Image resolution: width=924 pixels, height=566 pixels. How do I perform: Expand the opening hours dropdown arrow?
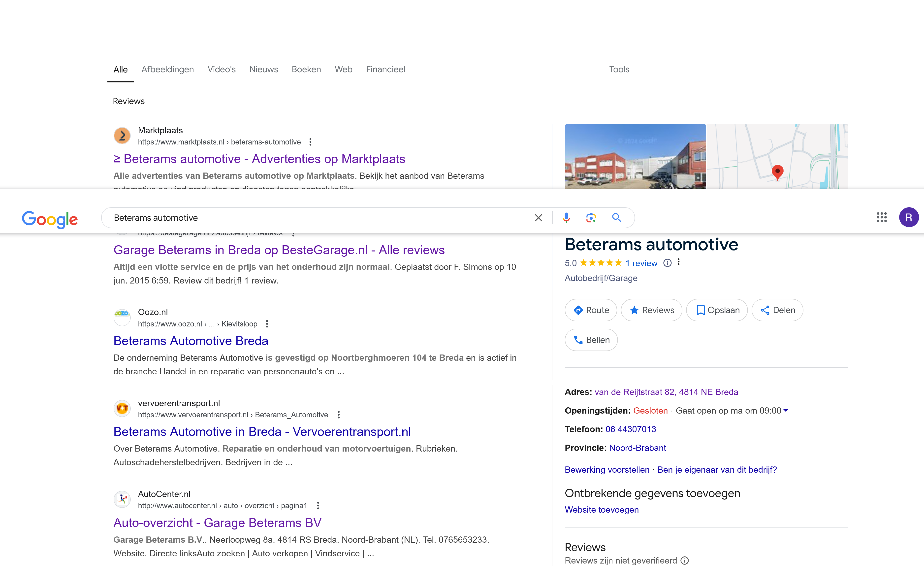tap(786, 411)
